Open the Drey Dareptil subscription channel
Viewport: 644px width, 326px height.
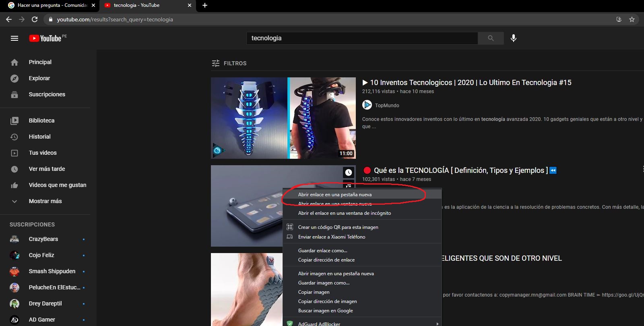(45, 303)
